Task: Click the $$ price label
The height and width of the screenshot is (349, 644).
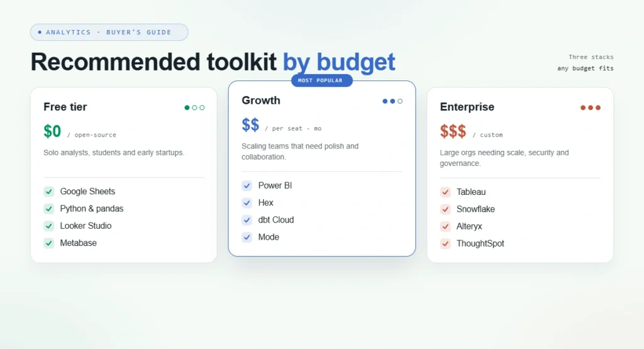Action: point(250,125)
